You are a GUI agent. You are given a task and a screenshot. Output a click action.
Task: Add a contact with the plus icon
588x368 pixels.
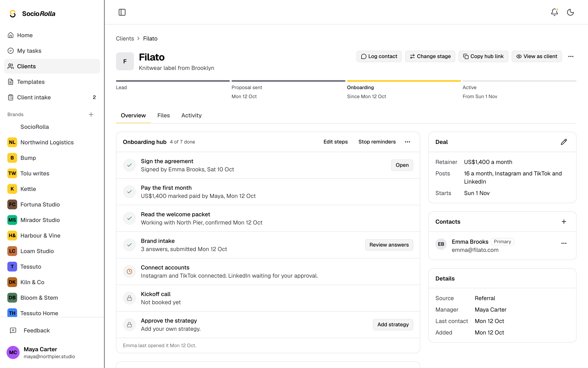pyautogui.click(x=564, y=222)
